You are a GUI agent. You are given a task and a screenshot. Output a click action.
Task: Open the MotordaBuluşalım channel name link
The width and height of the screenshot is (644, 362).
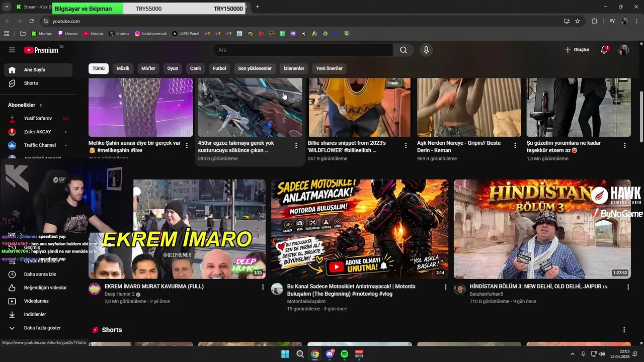click(306, 301)
